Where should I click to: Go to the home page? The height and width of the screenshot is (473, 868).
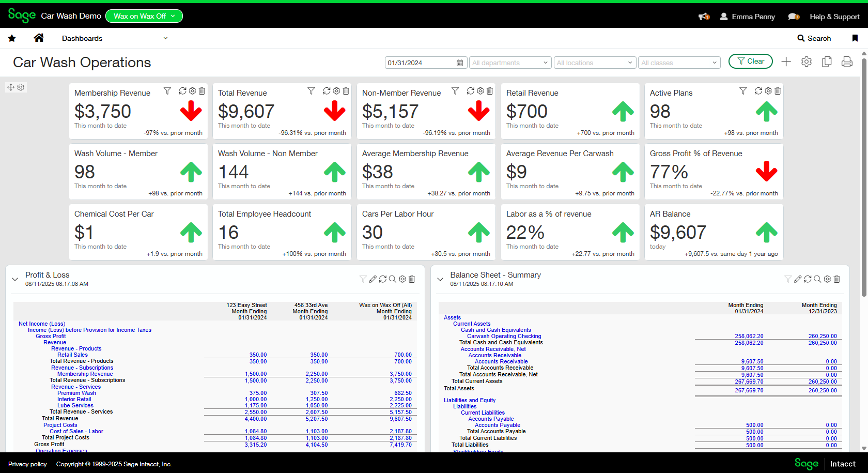click(39, 38)
